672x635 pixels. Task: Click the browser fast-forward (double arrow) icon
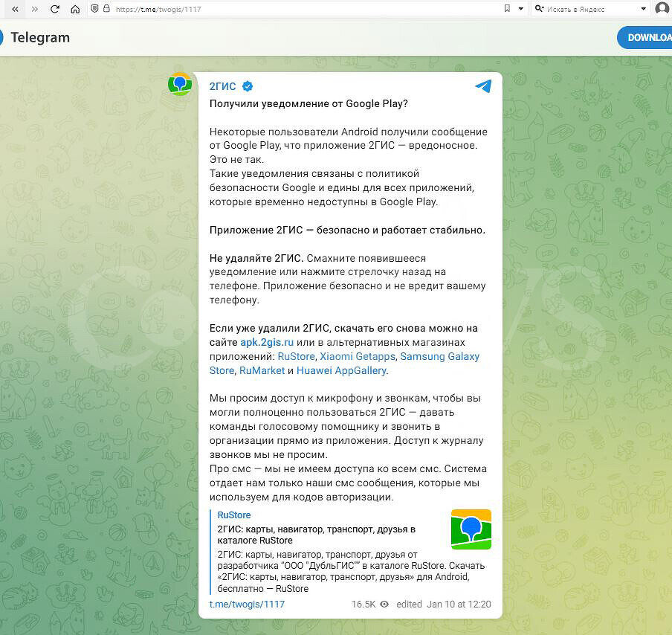point(35,9)
